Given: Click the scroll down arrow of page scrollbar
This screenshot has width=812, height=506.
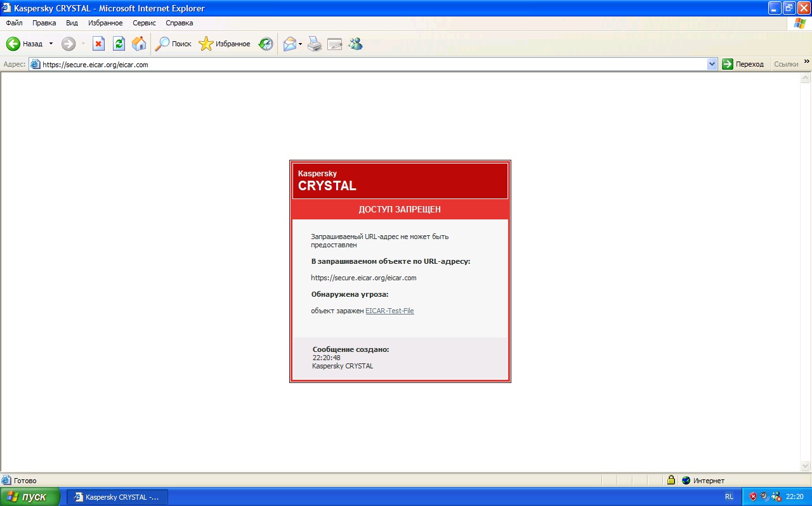Looking at the screenshot, I should point(806,466).
